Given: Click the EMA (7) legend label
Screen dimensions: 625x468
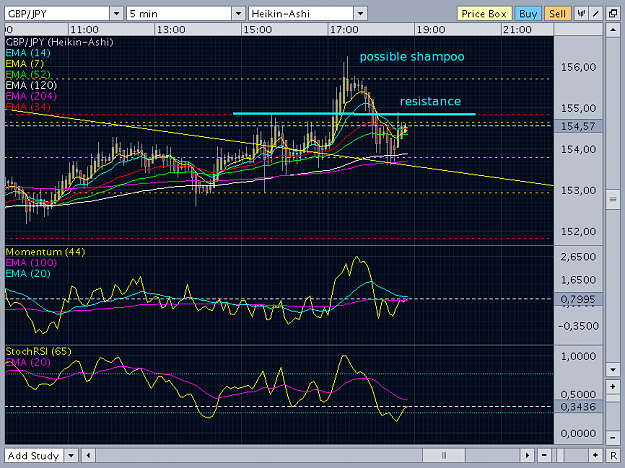Looking at the screenshot, I should pyautogui.click(x=25, y=64).
